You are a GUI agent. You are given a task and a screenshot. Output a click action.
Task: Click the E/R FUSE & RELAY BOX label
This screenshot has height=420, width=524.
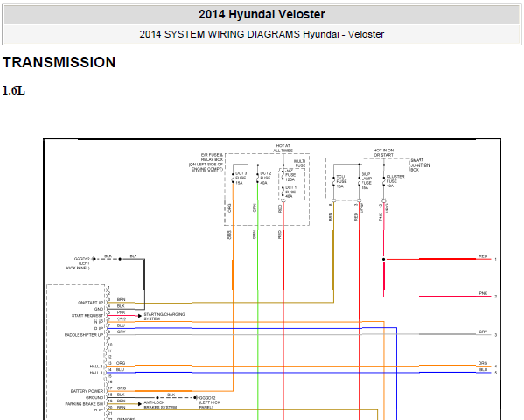click(206, 162)
